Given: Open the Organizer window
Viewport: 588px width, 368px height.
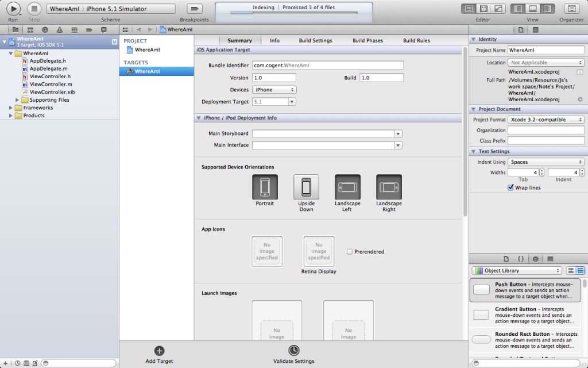Looking at the screenshot, I should (x=571, y=9).
